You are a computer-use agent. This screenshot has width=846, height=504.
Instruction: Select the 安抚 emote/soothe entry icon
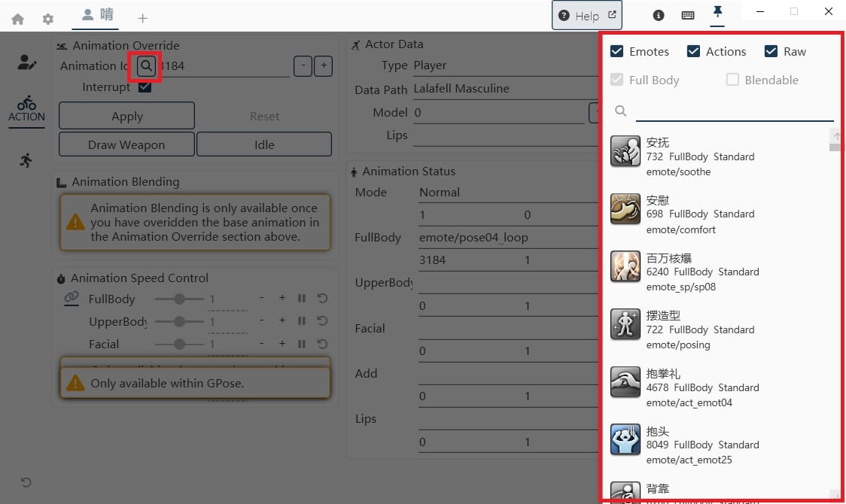(625, 151)
